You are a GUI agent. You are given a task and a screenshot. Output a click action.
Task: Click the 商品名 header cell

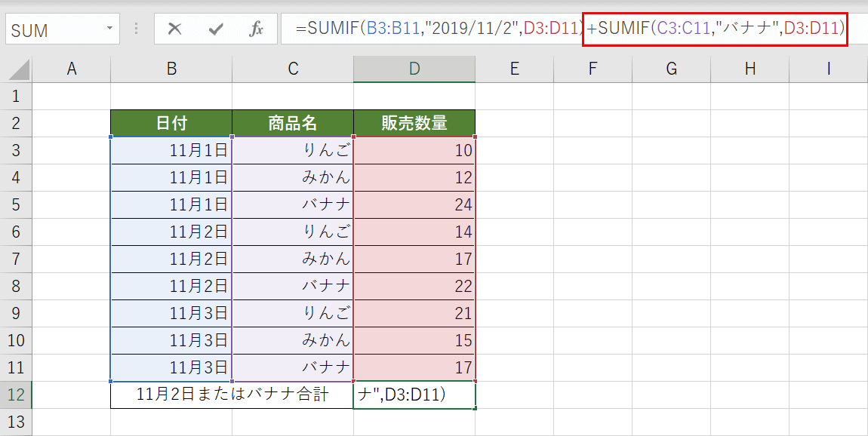tap(292, 123)
